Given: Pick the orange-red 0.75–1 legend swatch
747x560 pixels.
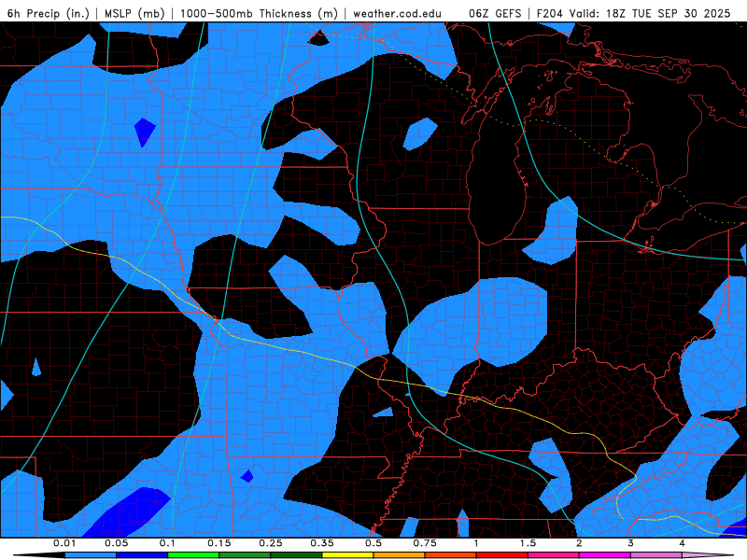Looking at the screenshot, I should click(451, 555).
